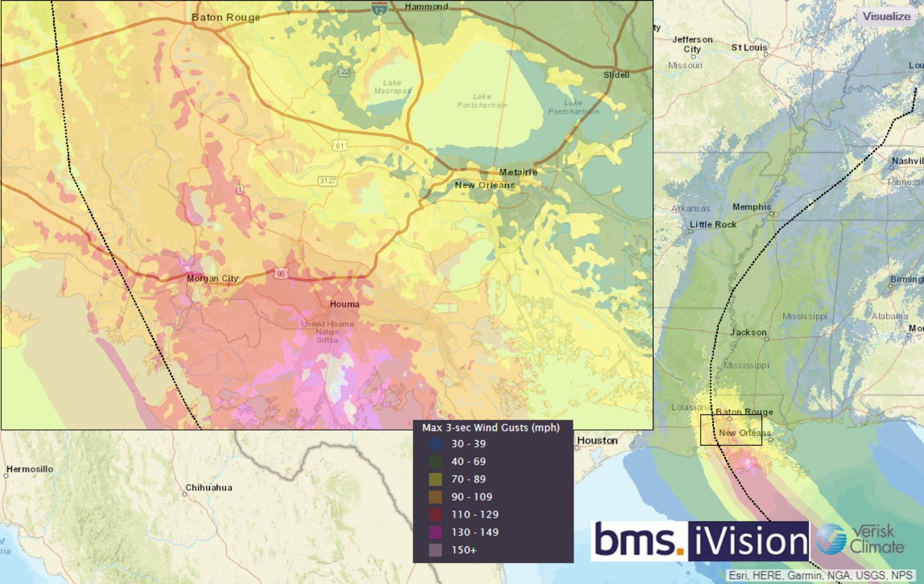Click the 90 - 109 mph legend swatch
The height and width of the screenshot is (584, 924).
pyautogui.click(x=436, y=497)
